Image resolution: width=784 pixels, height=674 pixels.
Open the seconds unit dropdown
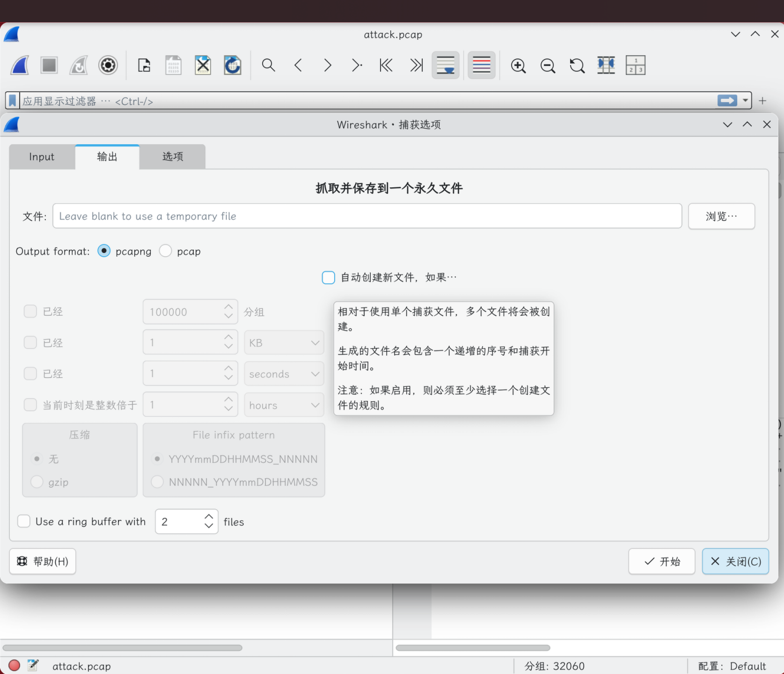point(284,373)
